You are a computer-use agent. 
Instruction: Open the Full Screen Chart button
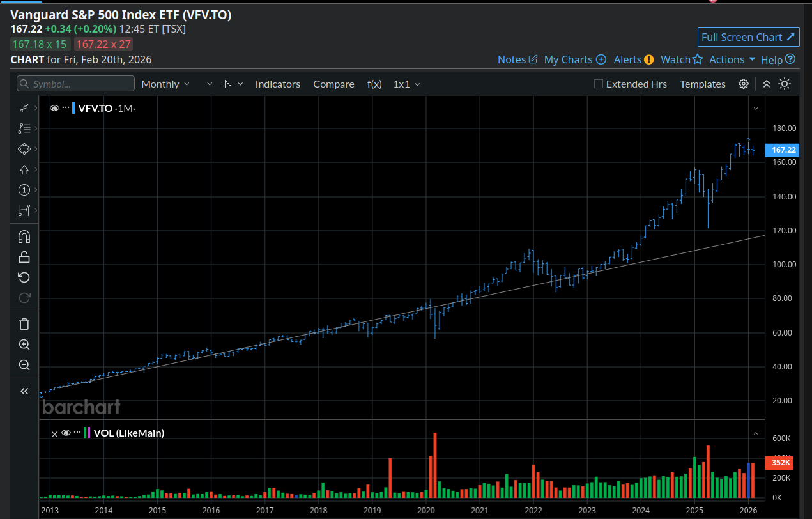[x=748, y=37]
